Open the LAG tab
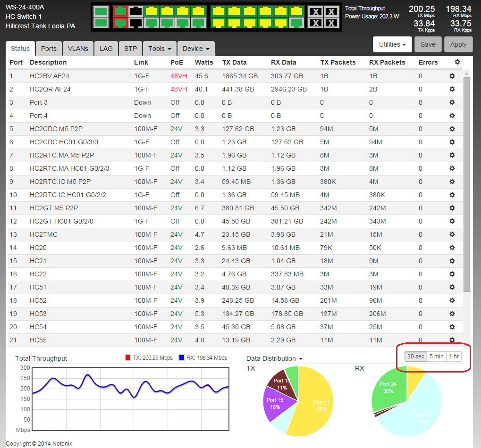This screenshot has height=448, width=481. (x=106, y=49)
